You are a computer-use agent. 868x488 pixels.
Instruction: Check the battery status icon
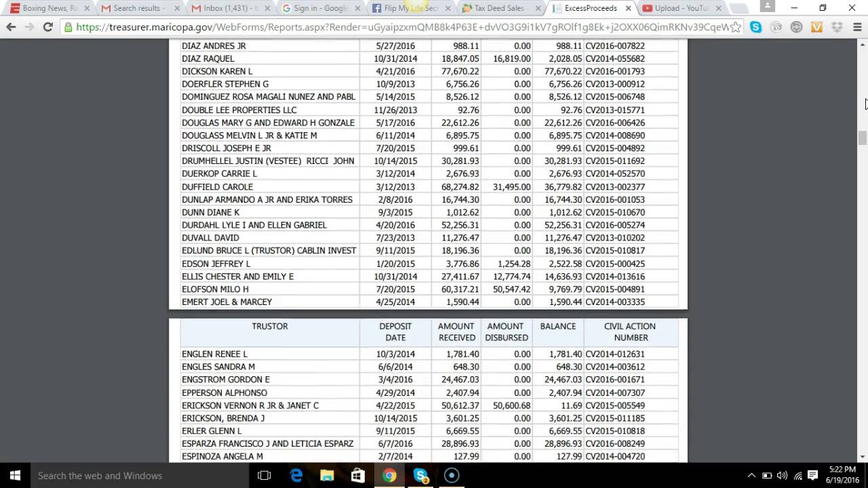(x=767, y=476)
